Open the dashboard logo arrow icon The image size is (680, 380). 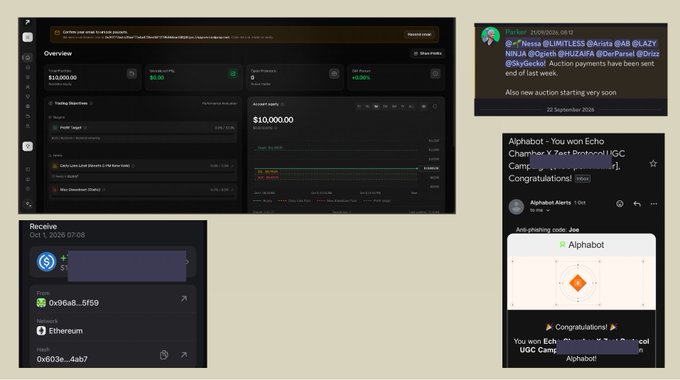pos(27,22)
